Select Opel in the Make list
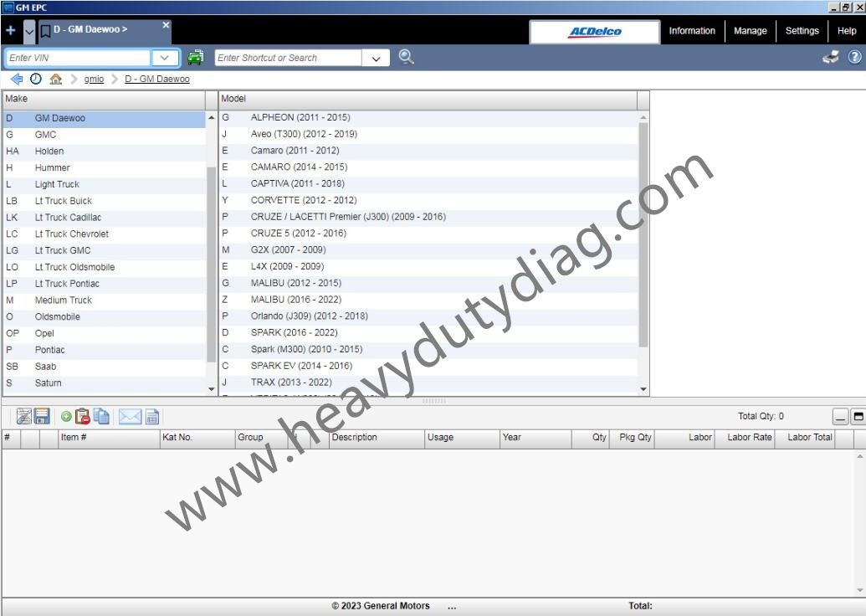The width and height of the screenshot is (866, 616). [105, 334]
